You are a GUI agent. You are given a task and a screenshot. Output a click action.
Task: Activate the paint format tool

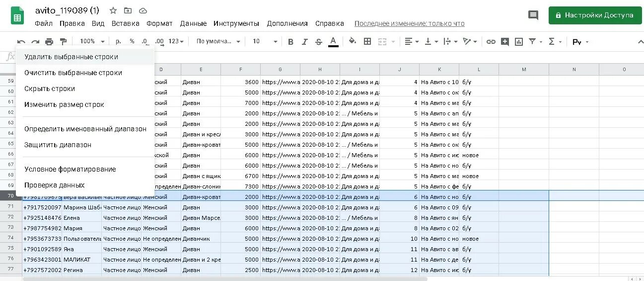tap(63, 42)
